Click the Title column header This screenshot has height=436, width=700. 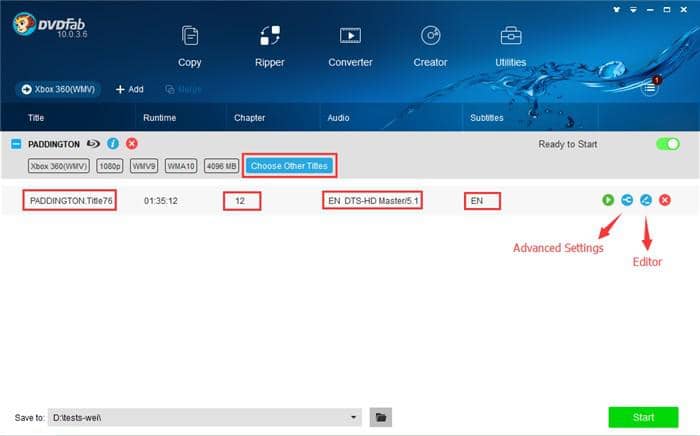coord(36,118)
